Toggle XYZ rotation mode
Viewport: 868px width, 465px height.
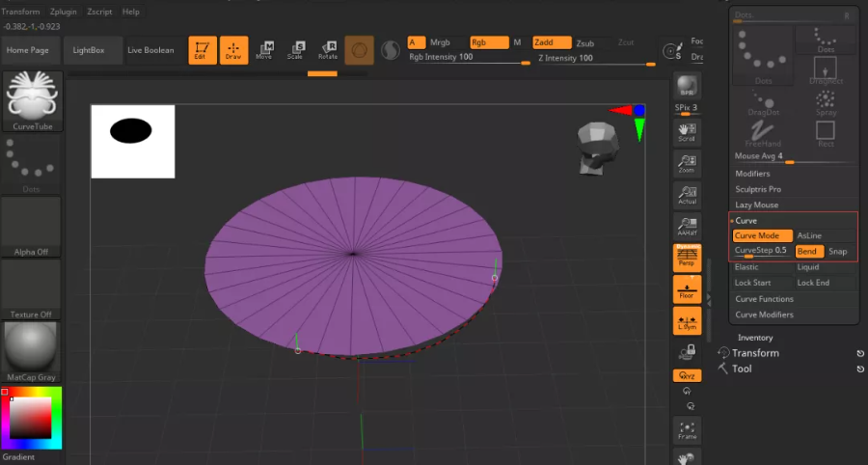coord(687,376)
